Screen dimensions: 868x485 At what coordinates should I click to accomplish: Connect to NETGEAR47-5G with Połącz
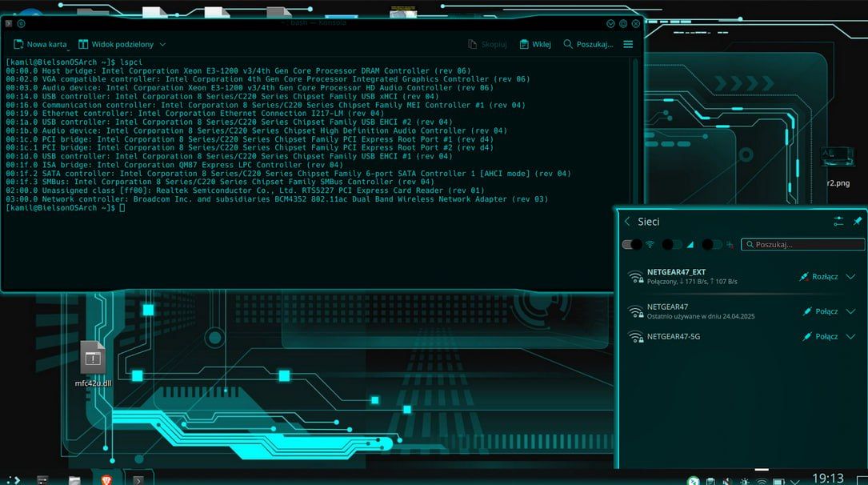point(820,336)
